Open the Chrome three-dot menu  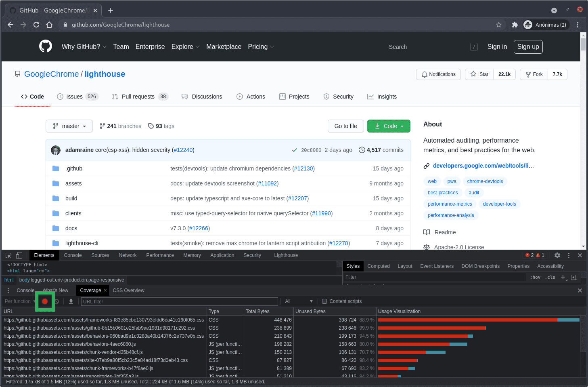click(x=578, y=25)
